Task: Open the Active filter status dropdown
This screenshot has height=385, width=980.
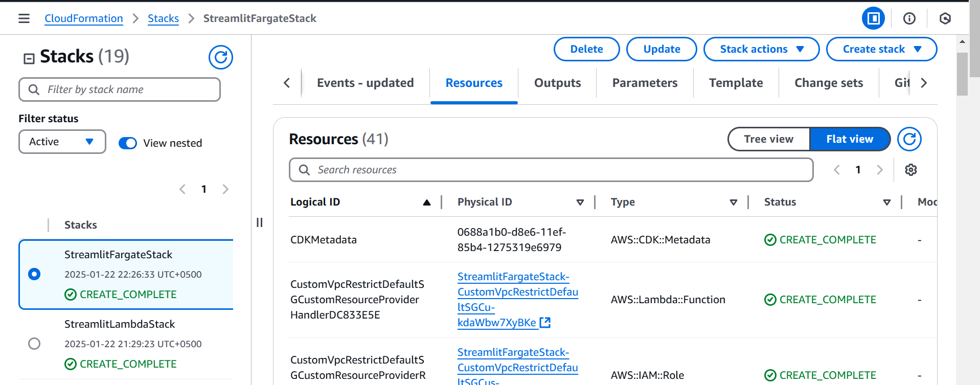Action: [x=62, y=142]
